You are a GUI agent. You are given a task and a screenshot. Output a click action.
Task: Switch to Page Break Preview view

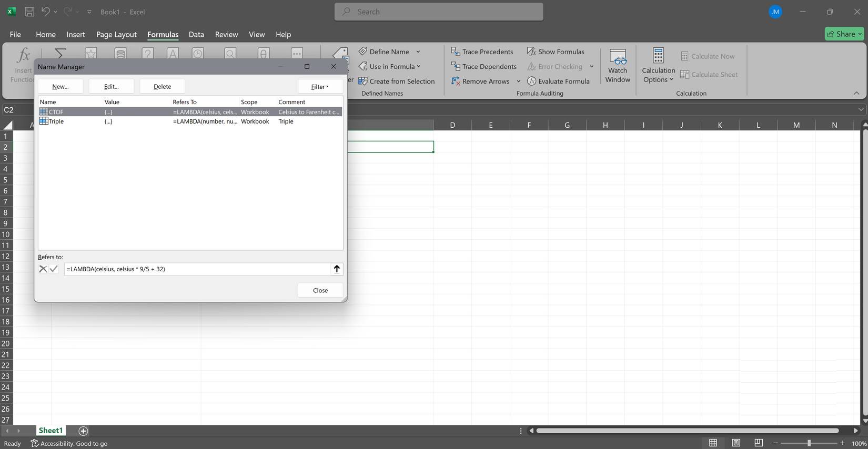tap(758, 443)
